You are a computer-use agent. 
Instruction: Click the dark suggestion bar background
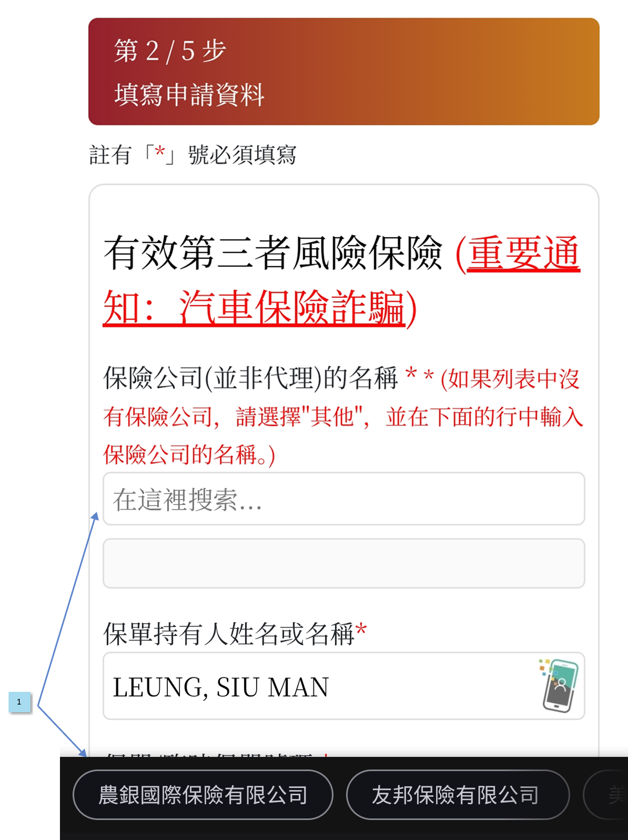(x=344, y=829)
